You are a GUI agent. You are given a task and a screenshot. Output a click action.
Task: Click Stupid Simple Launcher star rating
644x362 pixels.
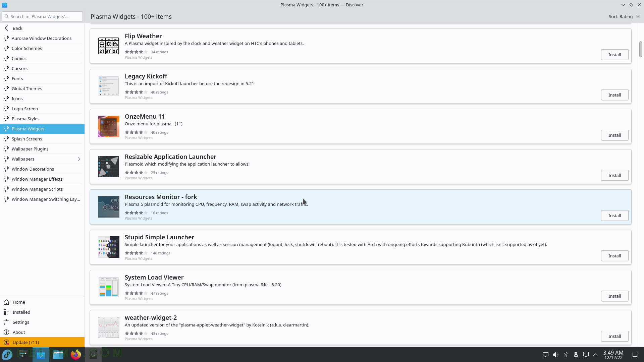coord(136,253)
